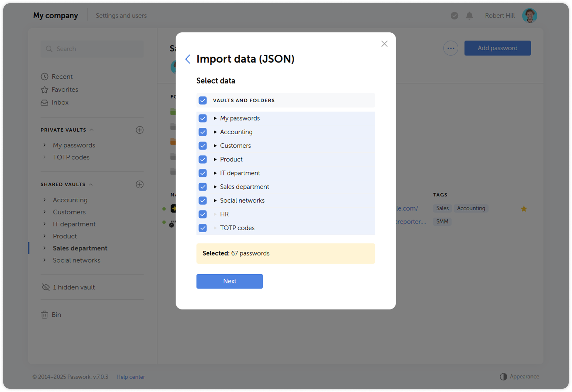Add a new shared vault with plus icon

coord(139,184)
